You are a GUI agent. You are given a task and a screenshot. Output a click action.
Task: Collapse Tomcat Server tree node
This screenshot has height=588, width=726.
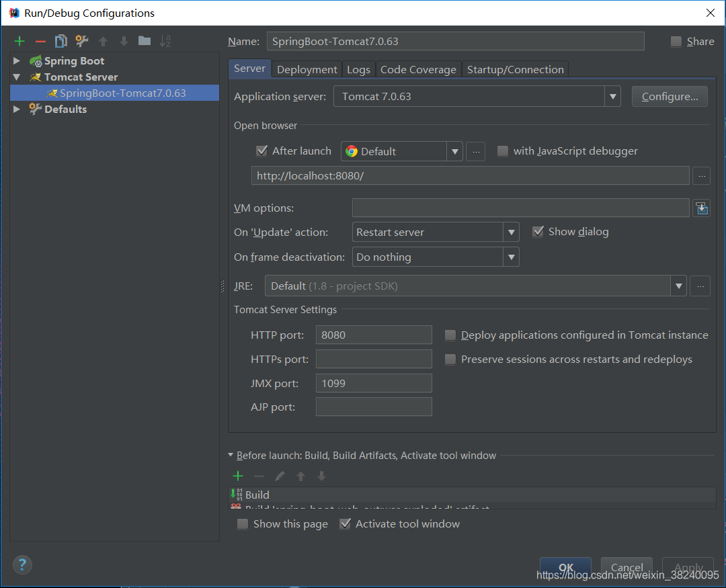(17, 77)
